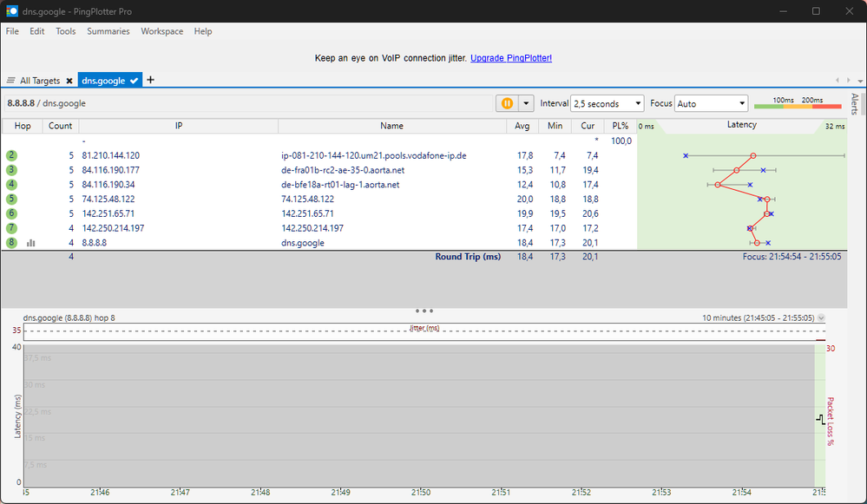Open the dropdown arrow beside pause button
This screenshot has width=867, height=504.
[x=526, y=103]
